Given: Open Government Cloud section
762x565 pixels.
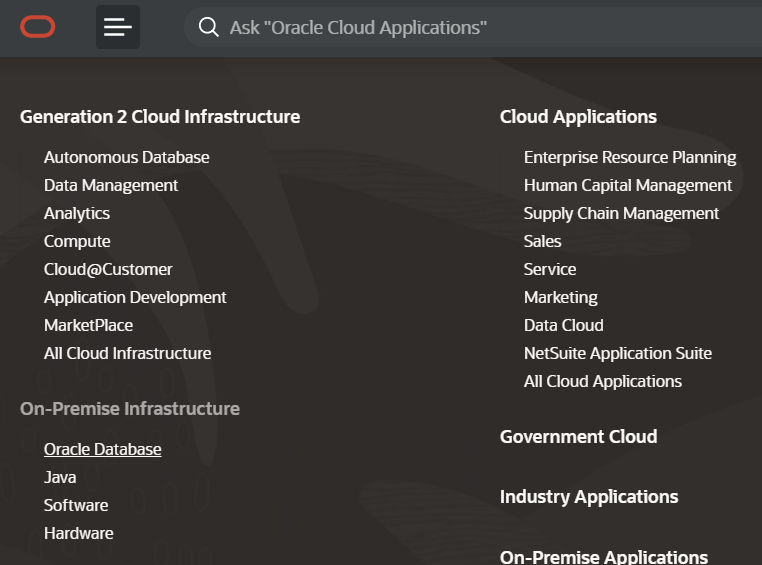Looking at the screenshot, I should [x=578, y=437].
